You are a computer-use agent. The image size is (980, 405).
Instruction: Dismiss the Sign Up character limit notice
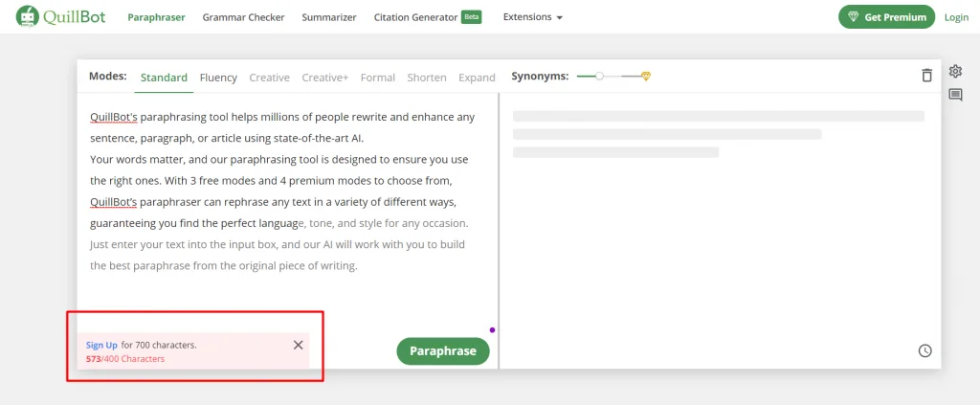(x=299, y=345)
